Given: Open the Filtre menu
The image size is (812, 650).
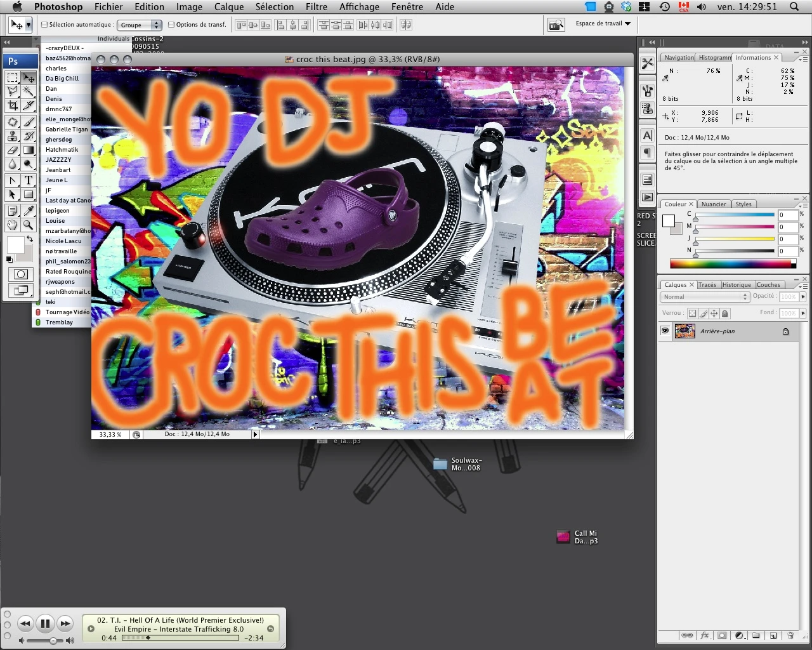Looking at the screenshot, I should point(316,7).
